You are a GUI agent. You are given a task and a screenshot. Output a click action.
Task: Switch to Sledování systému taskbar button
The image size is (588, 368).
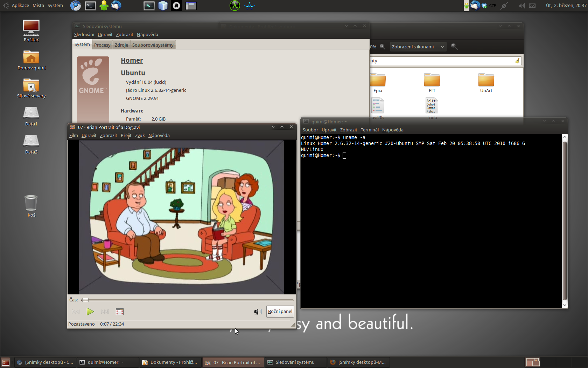pos(295,362)
